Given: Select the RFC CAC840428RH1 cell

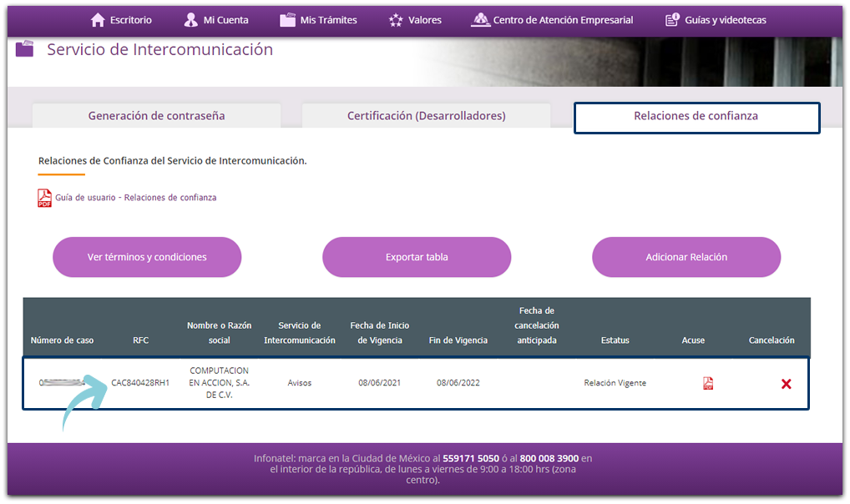Looking at the screenshot, I should pos(140,383).
